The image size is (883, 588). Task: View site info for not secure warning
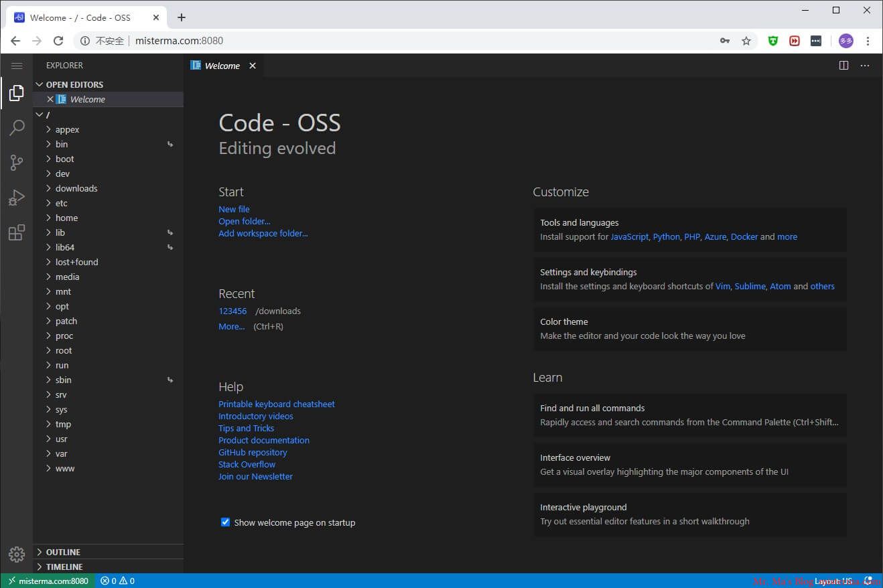pos(103,41)
